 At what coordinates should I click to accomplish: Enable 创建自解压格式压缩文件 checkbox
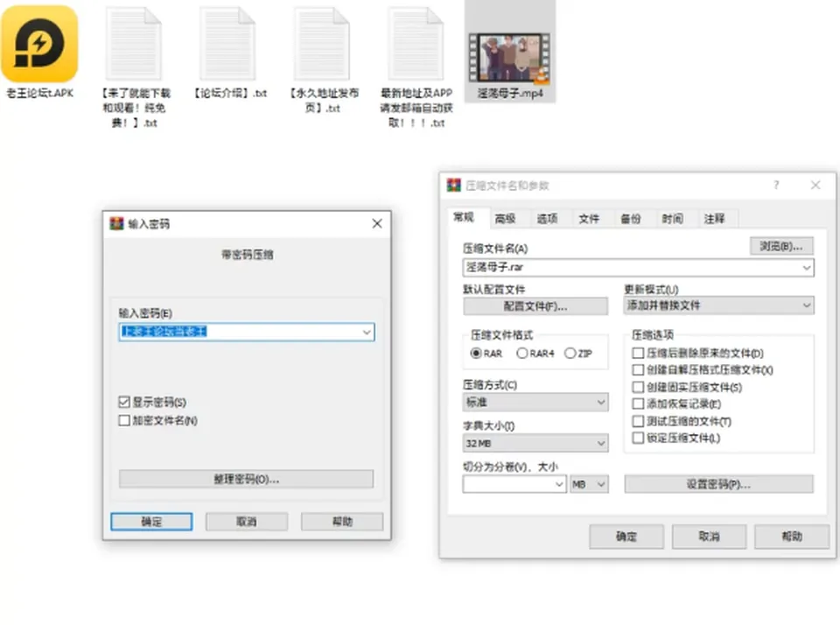[638, 370]
